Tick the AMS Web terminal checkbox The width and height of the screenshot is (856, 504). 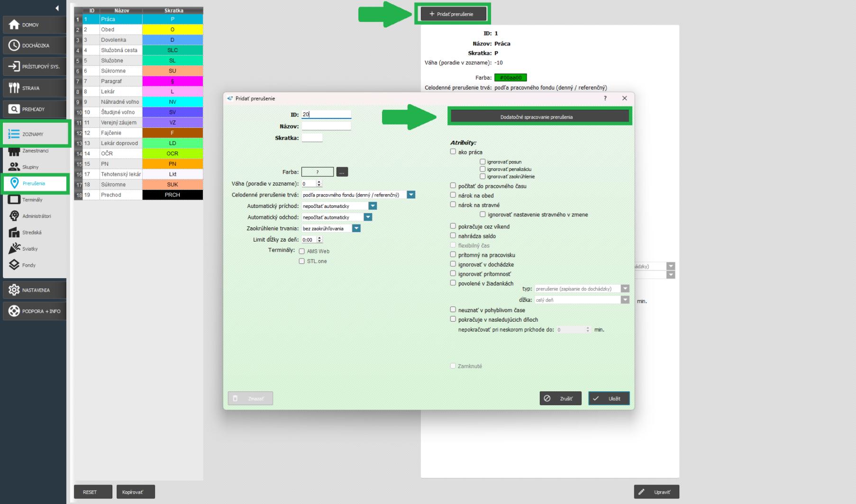(x=302, y=252)
